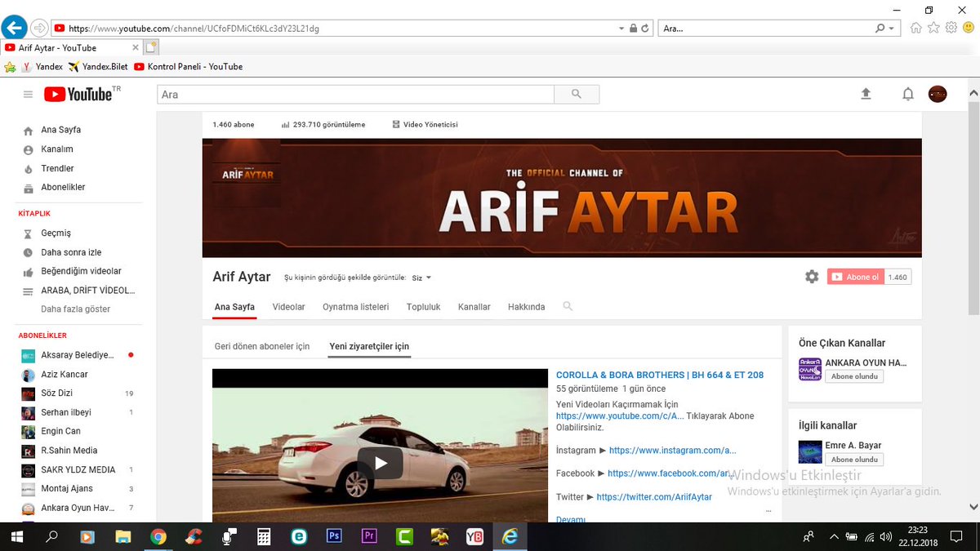Viewport: 980px width, 551px height.
Task: Expand browser search provider dropdown
Action: tap(891, 28)
